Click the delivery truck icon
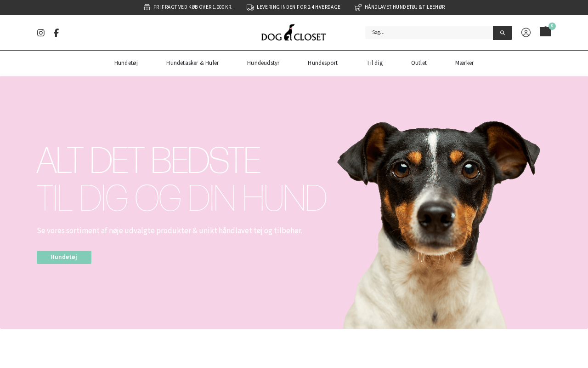This screenshot has height=368, width=588. tap(250, 7)
